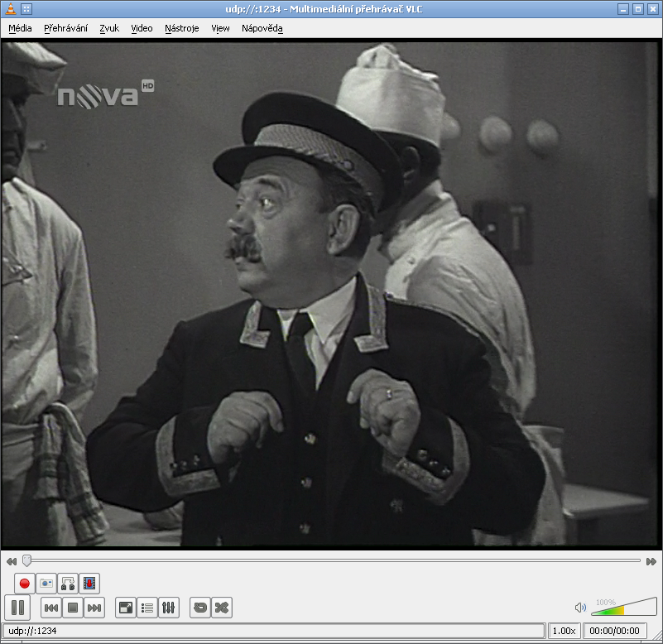
Task: Stop playback
Action: 73,608
